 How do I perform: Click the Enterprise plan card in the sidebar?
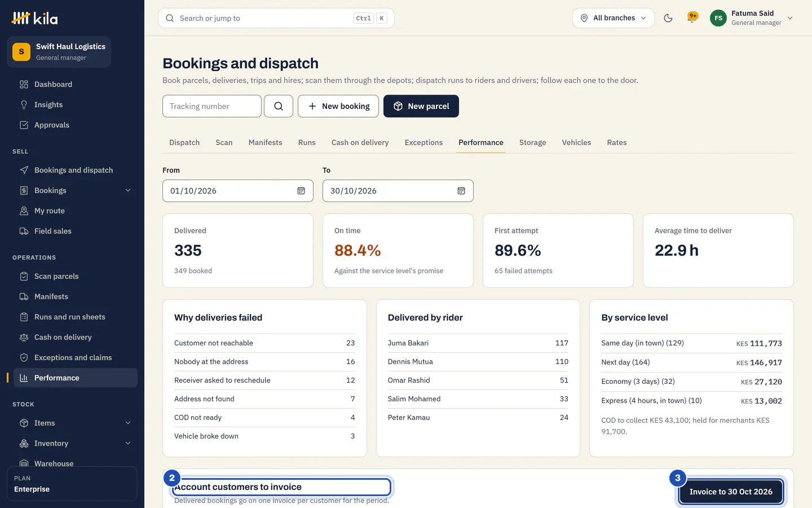click(x=72, y=484)
